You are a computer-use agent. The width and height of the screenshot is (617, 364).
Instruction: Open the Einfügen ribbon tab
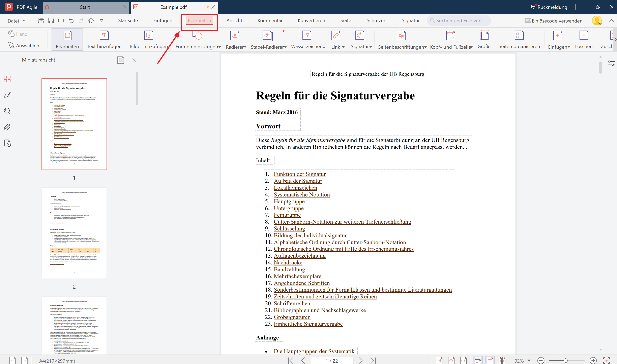[x=163, y=21]
